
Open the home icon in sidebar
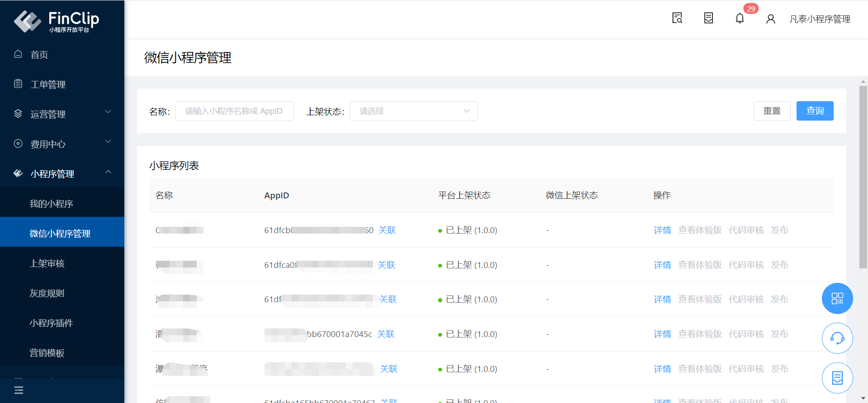coord(18,54)
